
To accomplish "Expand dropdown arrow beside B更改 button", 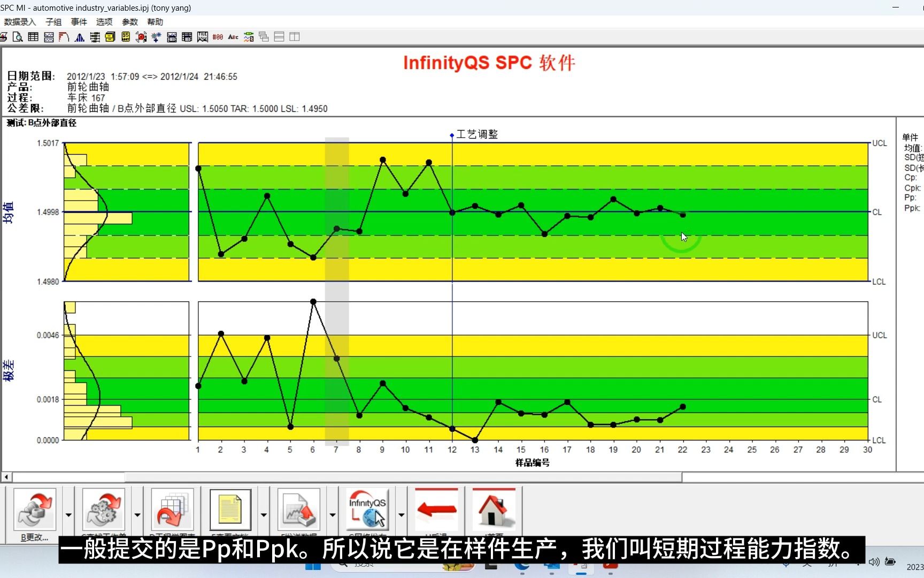I will 68,515.
